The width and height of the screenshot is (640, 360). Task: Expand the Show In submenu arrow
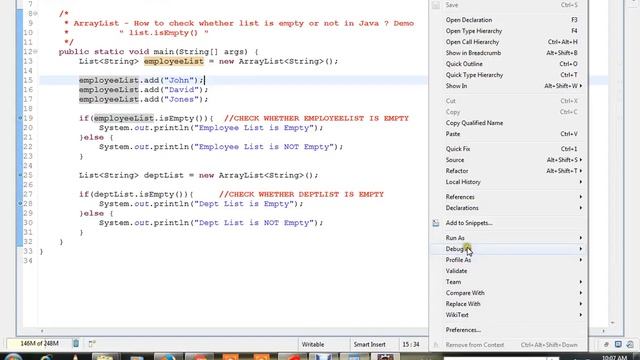click(x=580, y=86)
